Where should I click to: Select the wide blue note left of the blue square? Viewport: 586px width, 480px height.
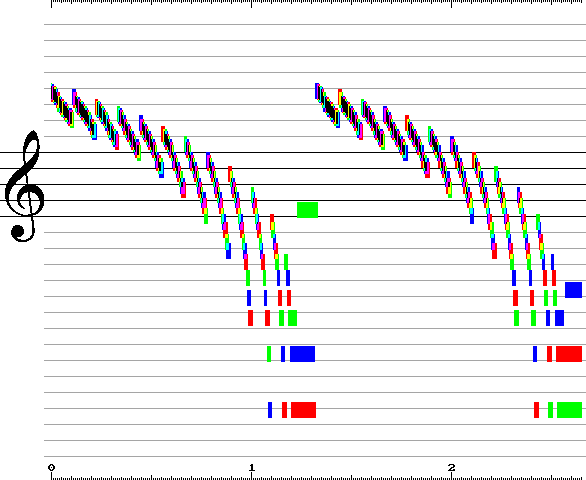(559, 318)
